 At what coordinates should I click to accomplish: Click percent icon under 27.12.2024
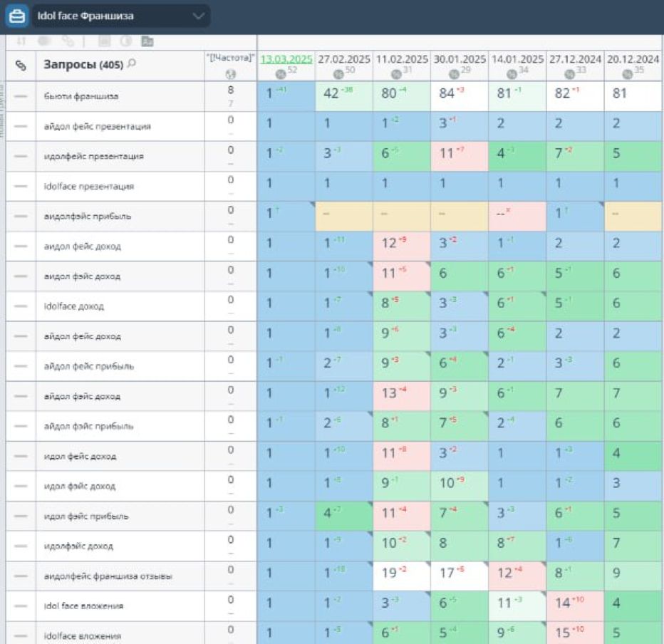(569, 75)
